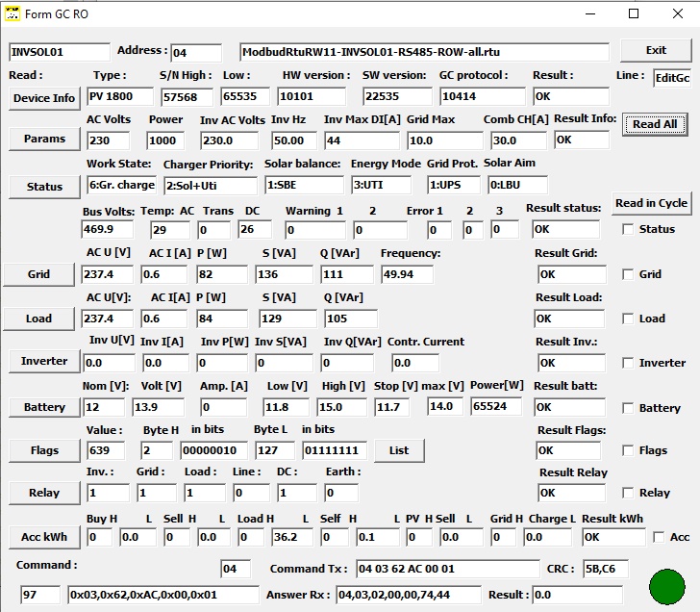Select the INVSOL01 device name field

pyautogui.click(x=60, y=52)
